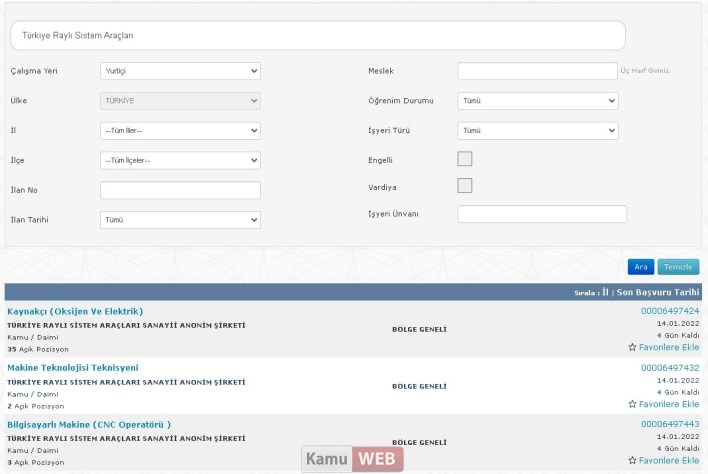This screenshot has height=474, width=708.
Task: Tick the Engelli checkbox
Action: coord(465,159)
